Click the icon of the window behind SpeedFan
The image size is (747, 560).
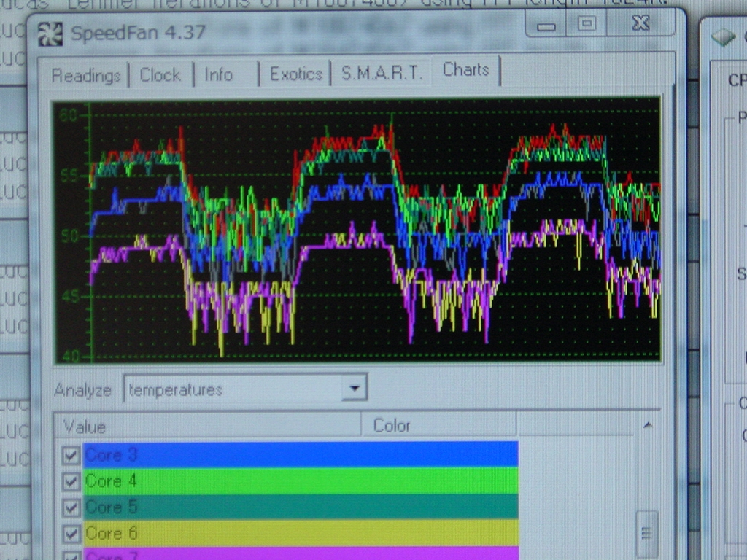(723, 37)
